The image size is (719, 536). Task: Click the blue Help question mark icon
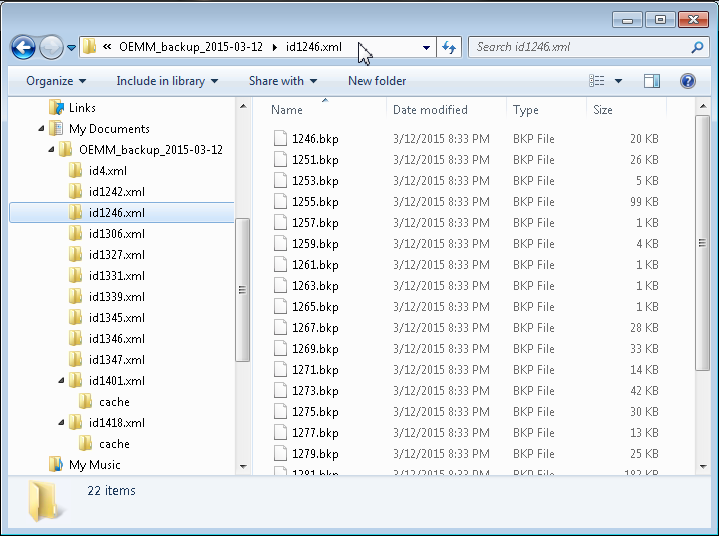tap(688, 81)
